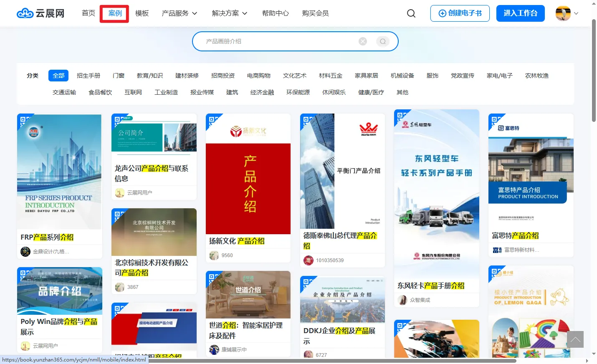Filter by 健康/医疗 category

[371, 92]
